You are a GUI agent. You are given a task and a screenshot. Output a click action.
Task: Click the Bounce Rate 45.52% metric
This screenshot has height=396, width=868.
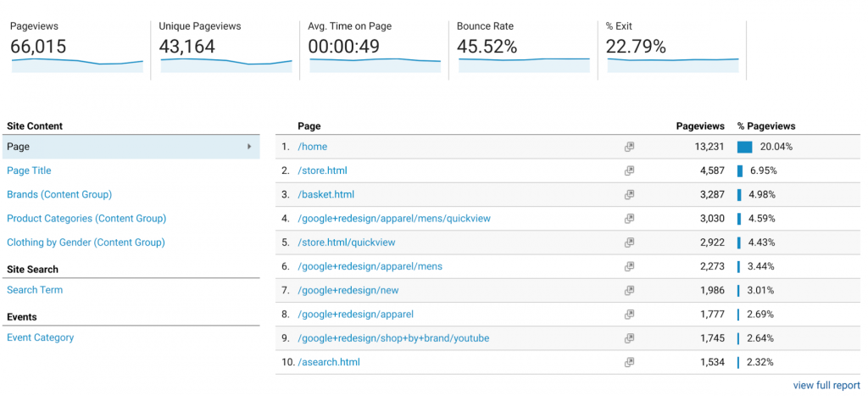click(x=524, y=47)
